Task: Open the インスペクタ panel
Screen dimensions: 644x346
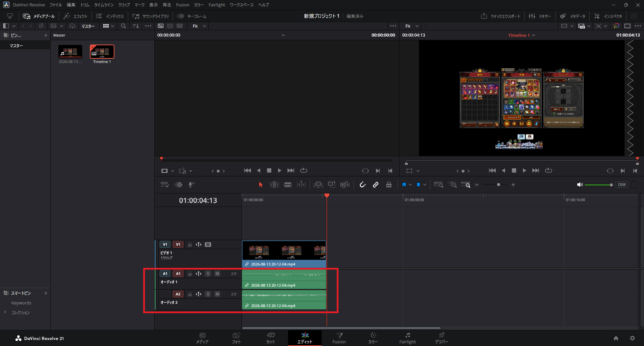Action: [608, 16]
